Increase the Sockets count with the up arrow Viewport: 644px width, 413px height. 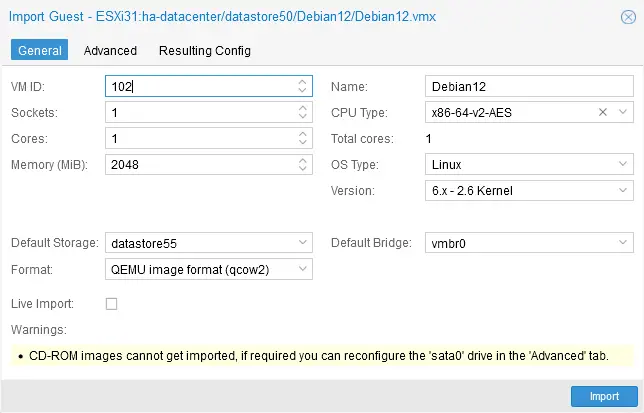point(302,108)
